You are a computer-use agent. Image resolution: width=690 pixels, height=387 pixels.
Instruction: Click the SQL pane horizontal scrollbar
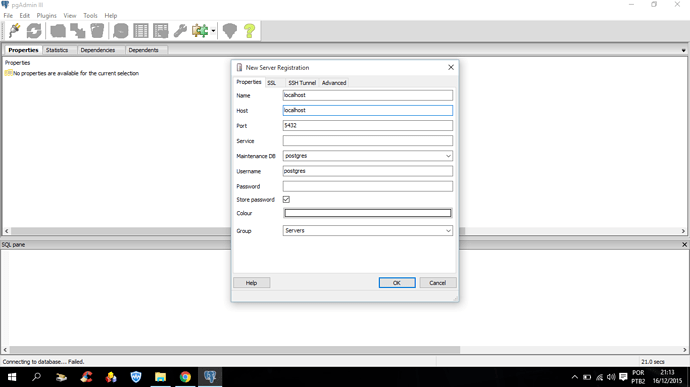(235, 350)
